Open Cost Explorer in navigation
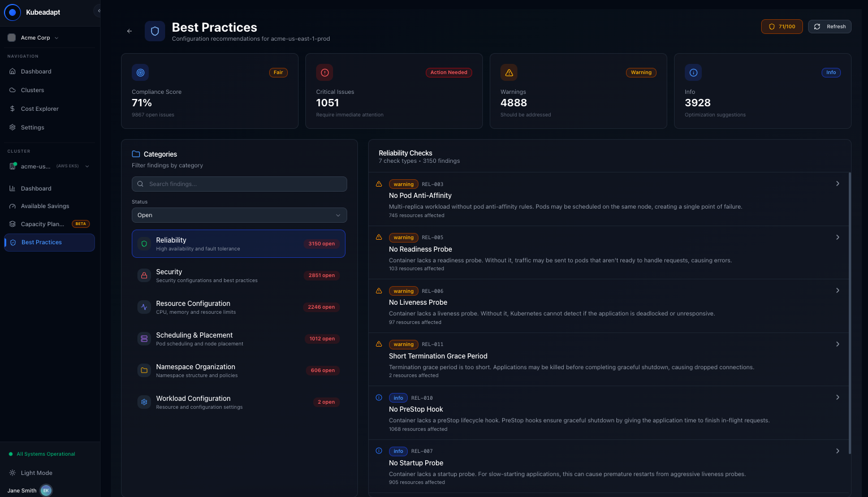This screenshot has height=497, width=868. (40, 109)
